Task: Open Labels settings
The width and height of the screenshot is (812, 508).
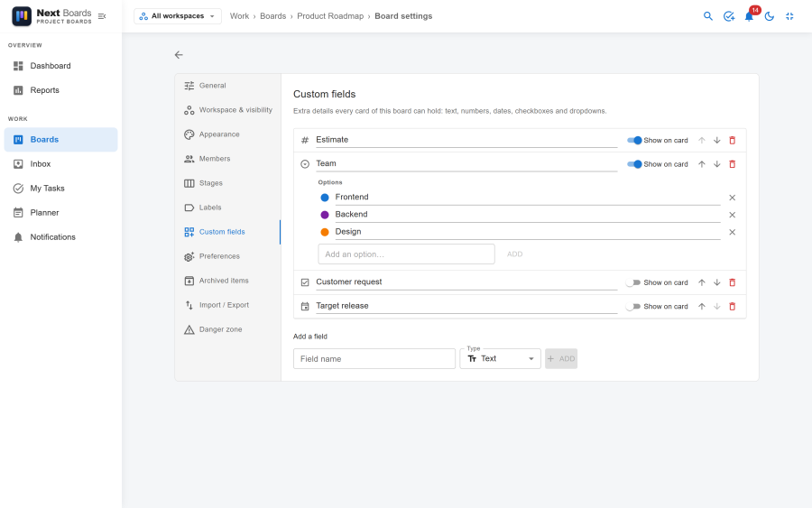Action: pos(228,208)
